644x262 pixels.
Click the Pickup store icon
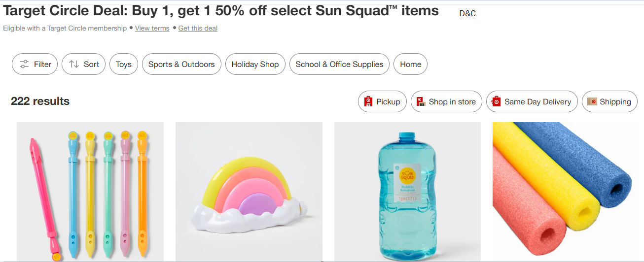368,102
